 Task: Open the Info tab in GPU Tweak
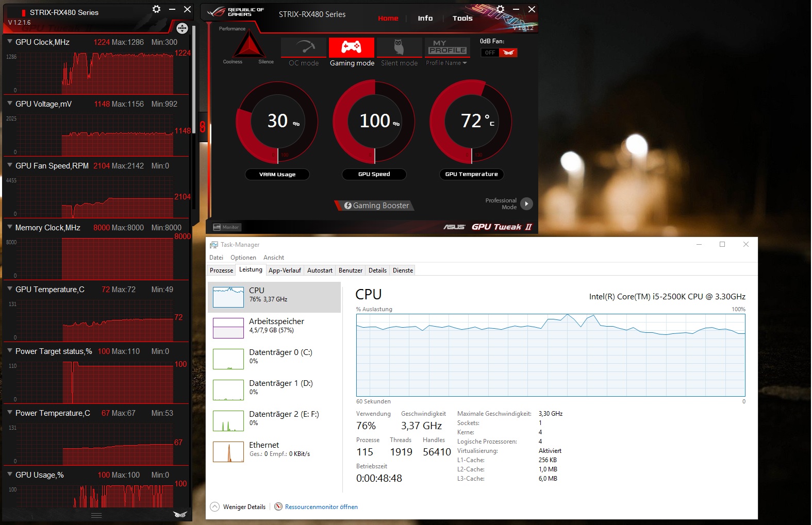[x=425, y=18]
